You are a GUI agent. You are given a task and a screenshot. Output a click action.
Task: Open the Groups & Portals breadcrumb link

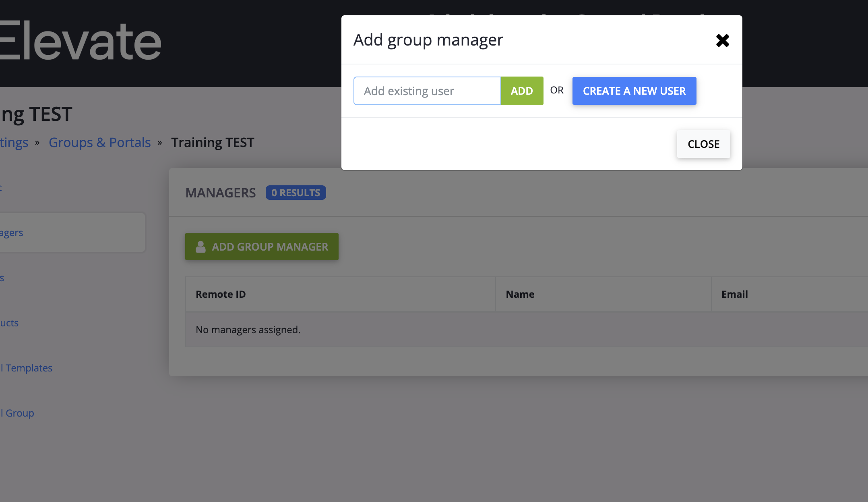pyautogui.click(x=99, y=142)
